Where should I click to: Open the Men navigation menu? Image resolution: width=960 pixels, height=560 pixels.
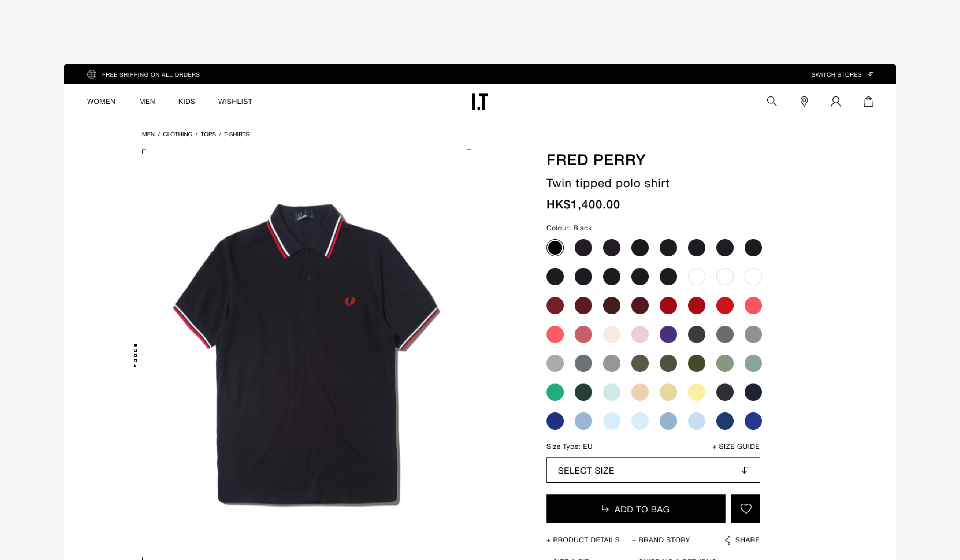tap(147, 101)
